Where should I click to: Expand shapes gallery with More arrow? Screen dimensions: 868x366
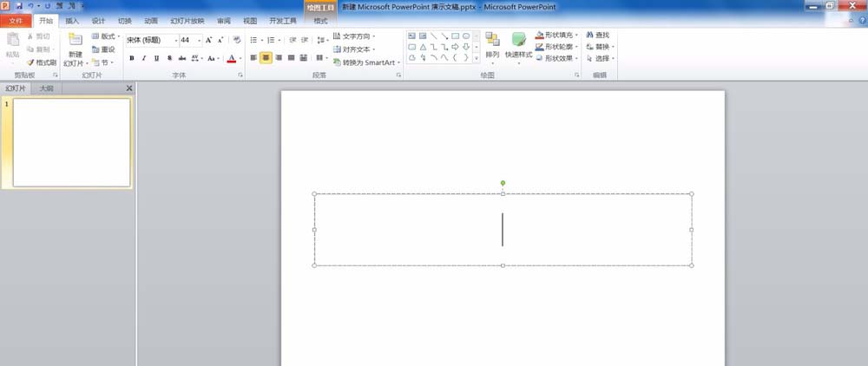click(x=476, y=57)
